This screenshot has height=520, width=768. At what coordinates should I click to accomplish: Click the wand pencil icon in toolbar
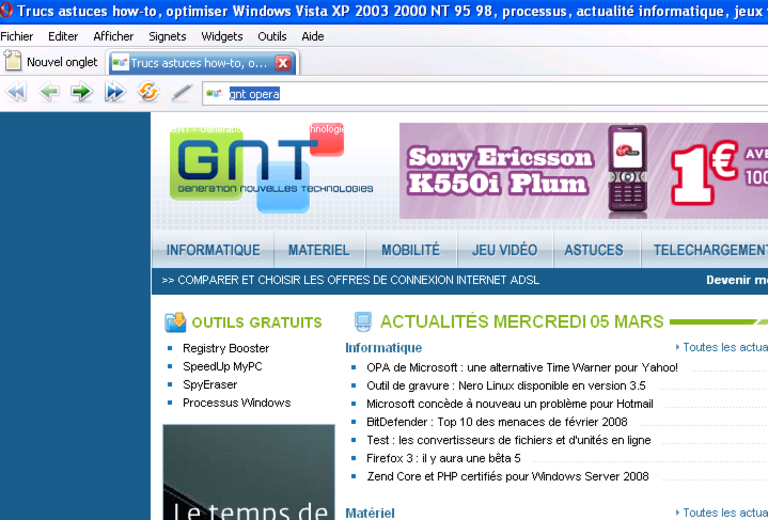[x=182, y=92]
